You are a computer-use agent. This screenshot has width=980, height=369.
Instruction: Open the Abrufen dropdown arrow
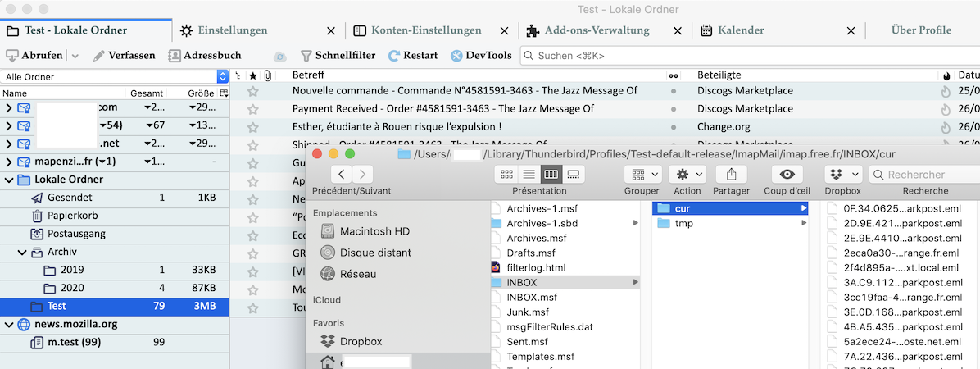(x=75, y=56)
